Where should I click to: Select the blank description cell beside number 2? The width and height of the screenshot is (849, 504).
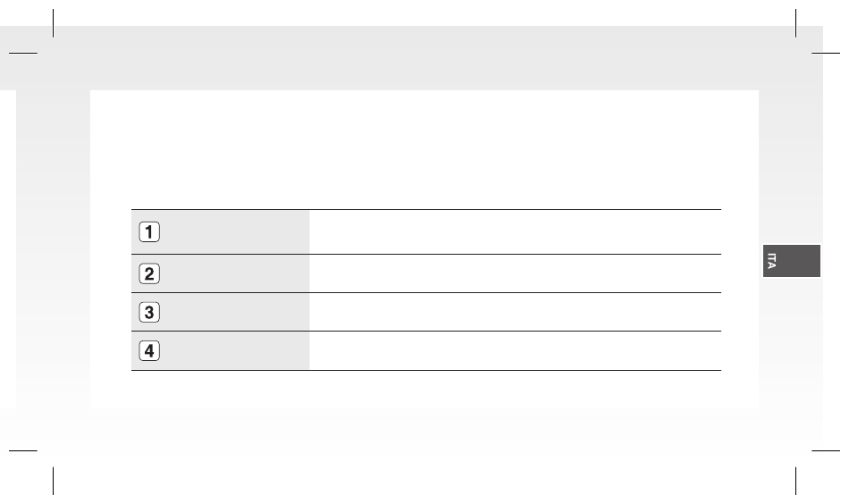point(515,274)
